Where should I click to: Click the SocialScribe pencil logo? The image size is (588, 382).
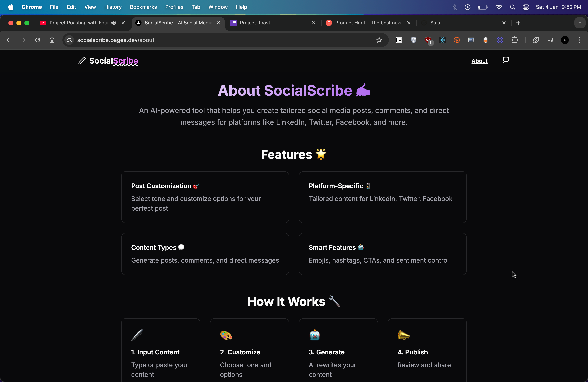click(82, 61)
